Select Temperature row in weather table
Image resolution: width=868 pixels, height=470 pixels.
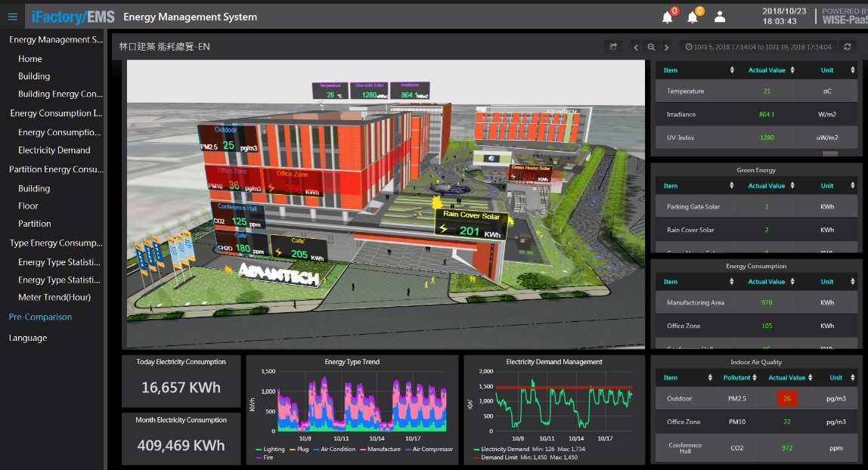(756, 91)
